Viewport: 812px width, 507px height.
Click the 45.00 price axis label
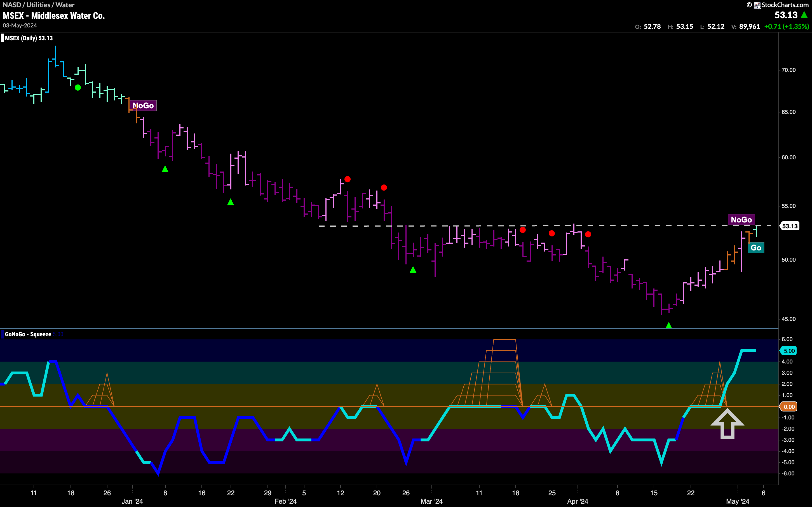point(788,319)
